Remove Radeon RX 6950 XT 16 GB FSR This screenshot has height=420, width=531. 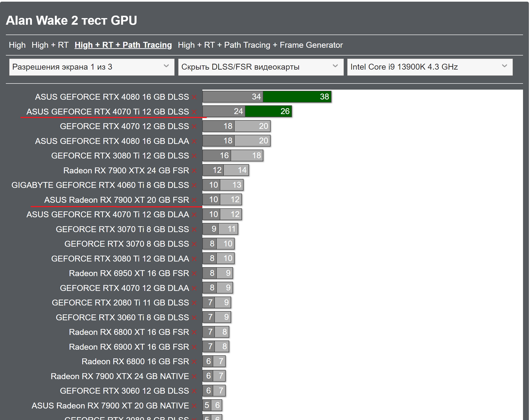pos(194,273)
